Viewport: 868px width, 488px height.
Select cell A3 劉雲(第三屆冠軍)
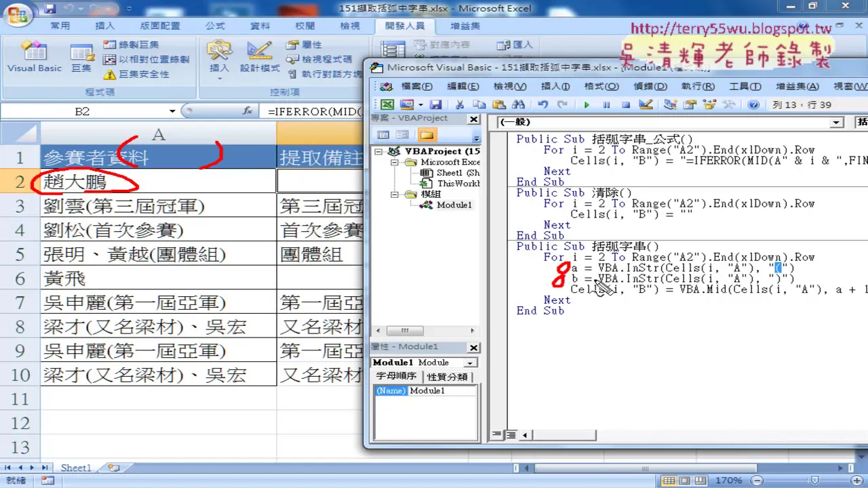click(159, 206)
